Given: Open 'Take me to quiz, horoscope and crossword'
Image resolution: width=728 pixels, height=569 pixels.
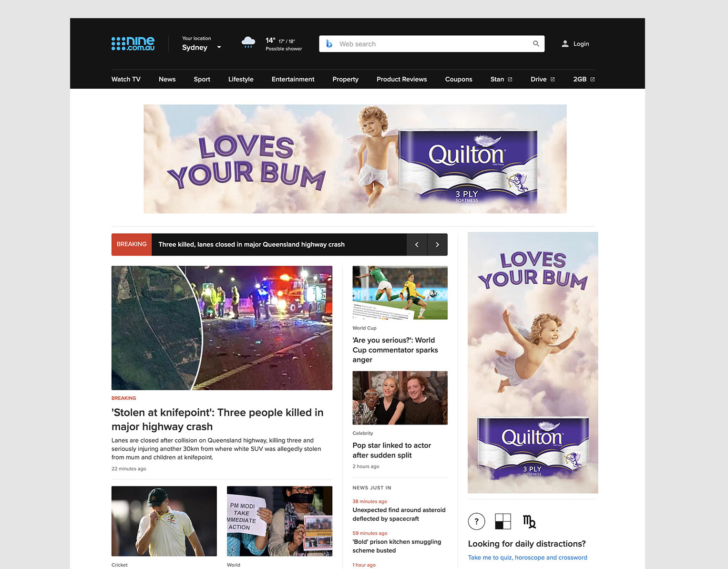Looking at the screenshot, I should [x=528, y=558].
